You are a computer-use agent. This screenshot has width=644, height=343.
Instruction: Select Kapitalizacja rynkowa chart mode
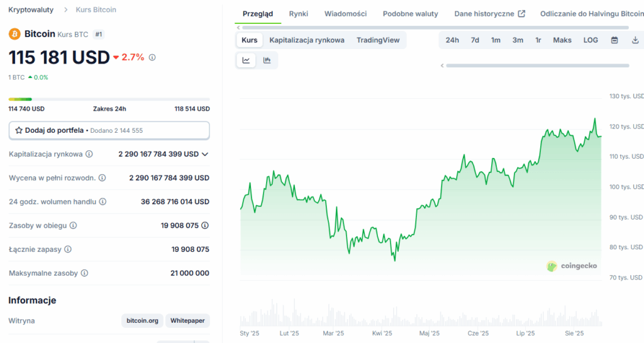[307, 40]
